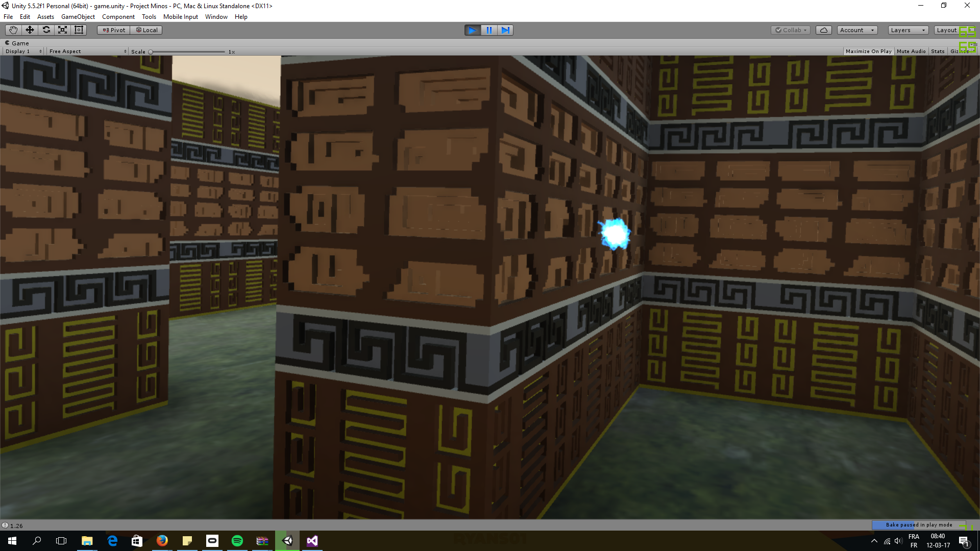Select the Scale tool
980x551 pixels.
62,30
